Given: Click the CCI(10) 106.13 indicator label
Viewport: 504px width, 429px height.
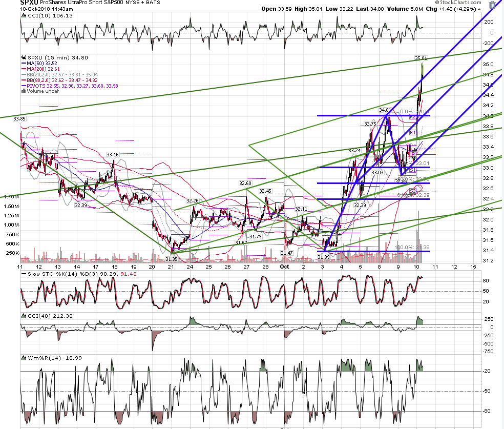Looking at the screenshot, I should tap(50, 15).
